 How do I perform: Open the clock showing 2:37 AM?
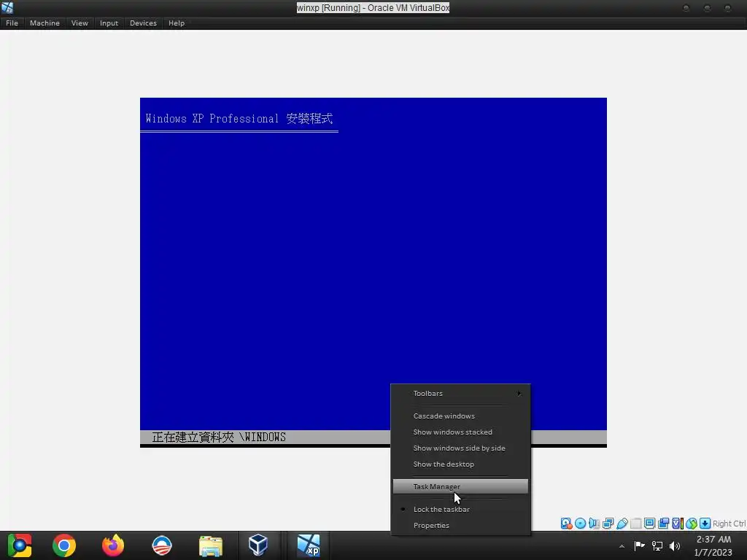(713, 545)
